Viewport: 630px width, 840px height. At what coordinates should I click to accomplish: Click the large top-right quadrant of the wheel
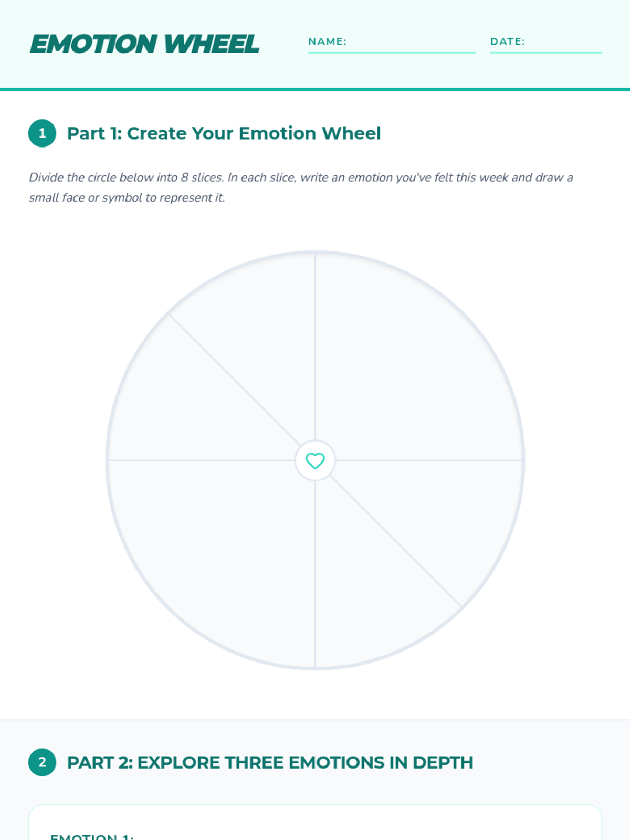click(415, 362)
